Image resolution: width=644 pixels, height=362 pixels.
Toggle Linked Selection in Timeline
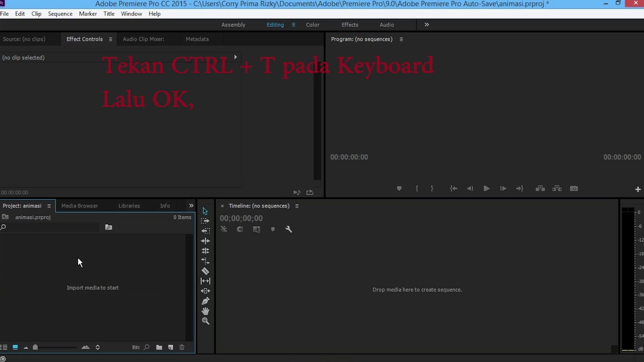pyautogui.click(x=257, y=229)
